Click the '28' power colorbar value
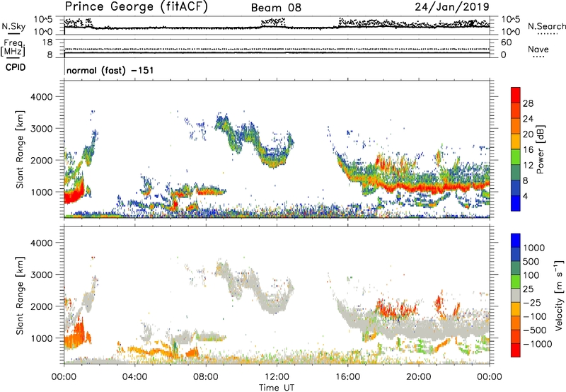The image size is (566, 392). click(528, 103)
